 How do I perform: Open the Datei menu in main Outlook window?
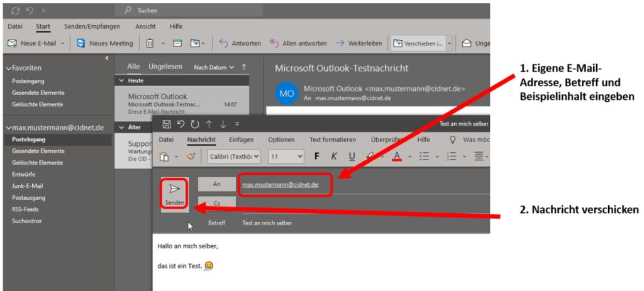coord(15,26)
